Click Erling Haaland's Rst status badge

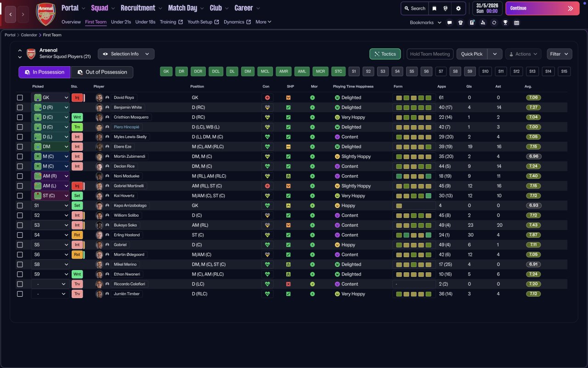click(x=77, y=235)
